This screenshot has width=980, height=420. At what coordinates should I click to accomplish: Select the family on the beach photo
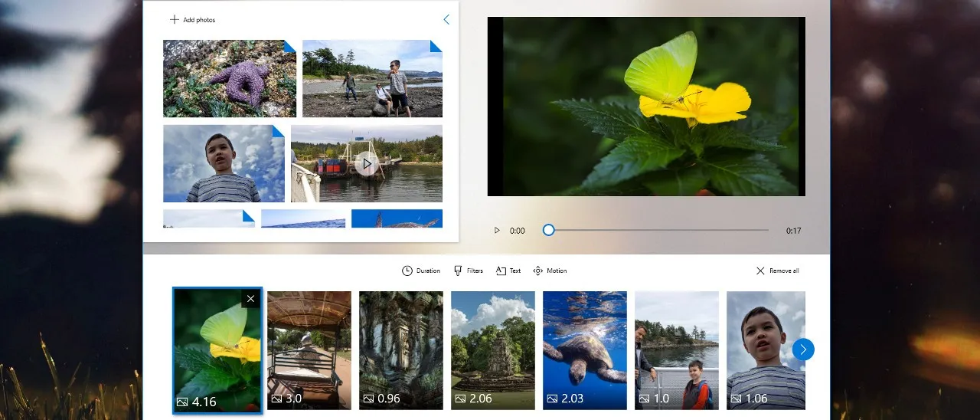point(372,79)
